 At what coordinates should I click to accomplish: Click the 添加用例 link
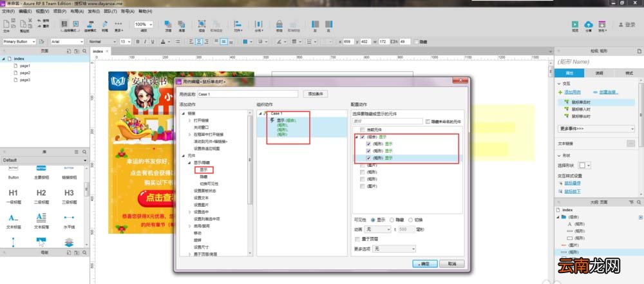point(571,93)
